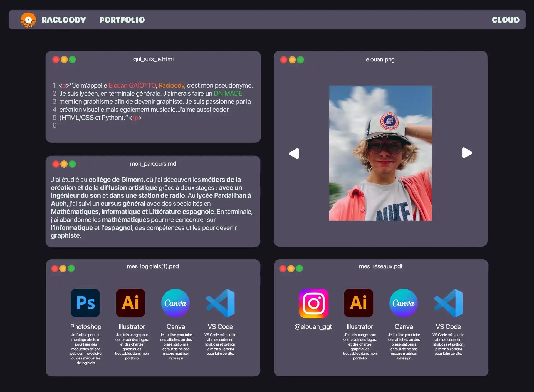Click the mes_réseaux.pdf window title

coord(381,266)
